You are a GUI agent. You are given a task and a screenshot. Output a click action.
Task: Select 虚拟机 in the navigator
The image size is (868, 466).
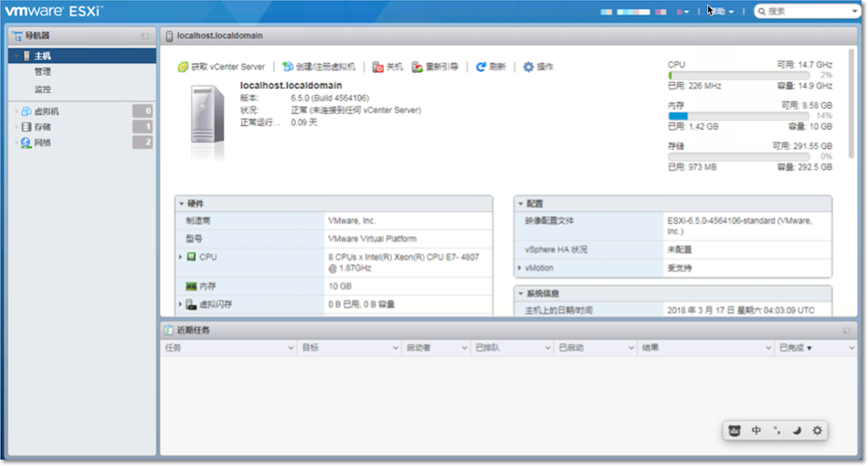[47, 111]
